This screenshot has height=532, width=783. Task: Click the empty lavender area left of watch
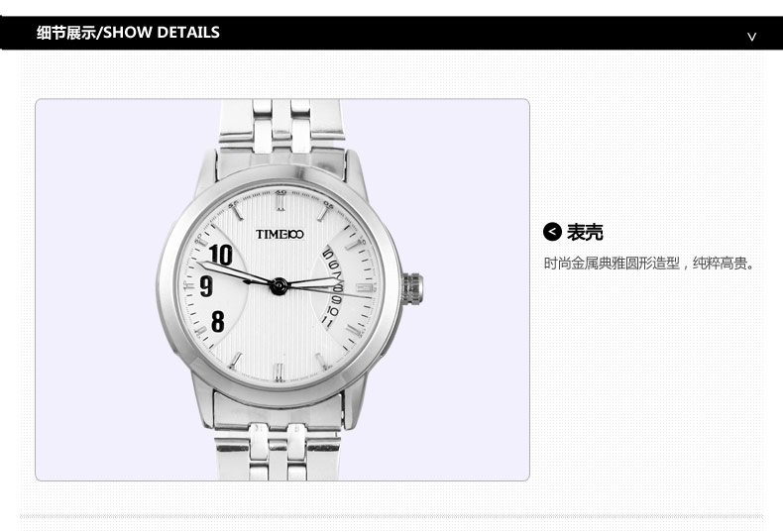pyautogui.click(x=100, y=289)
